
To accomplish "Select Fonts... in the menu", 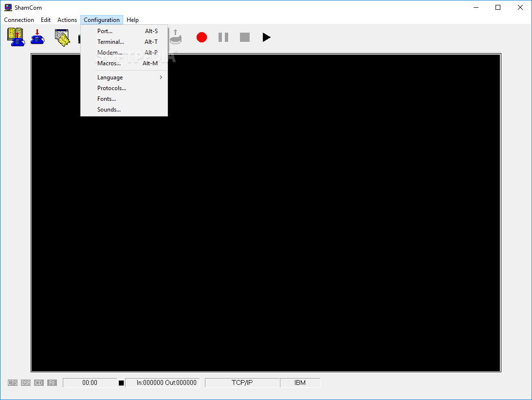I will [124, 99].
